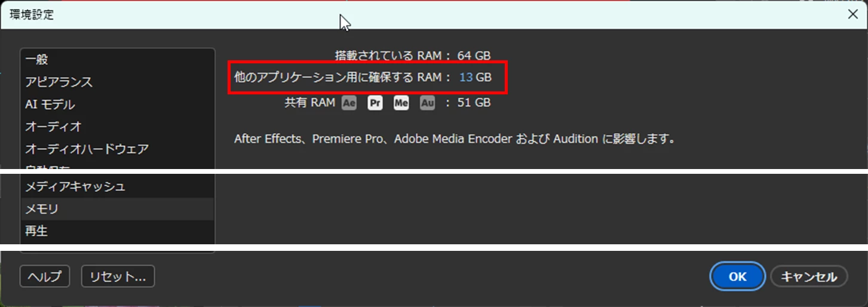Open the メディアキャッシュ preferences category
Viewport: 868px width, 307px height.
(x=117, y=187)
